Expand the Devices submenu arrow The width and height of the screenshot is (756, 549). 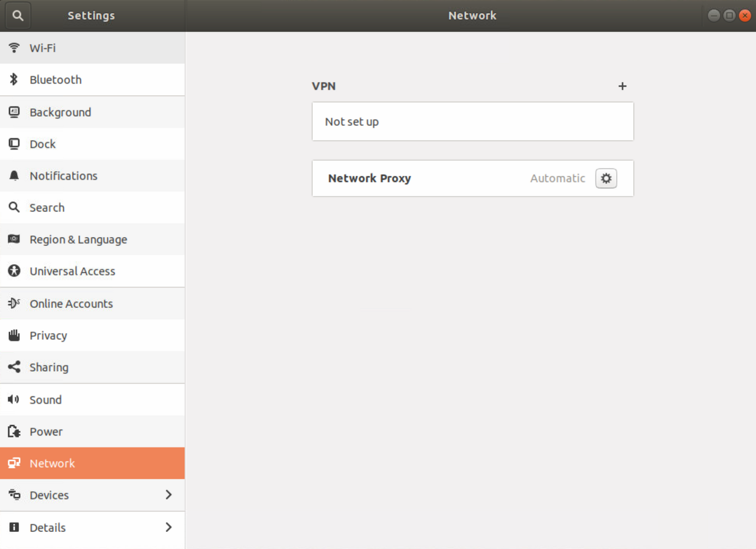pyautogui.click(x=168, y=495)
